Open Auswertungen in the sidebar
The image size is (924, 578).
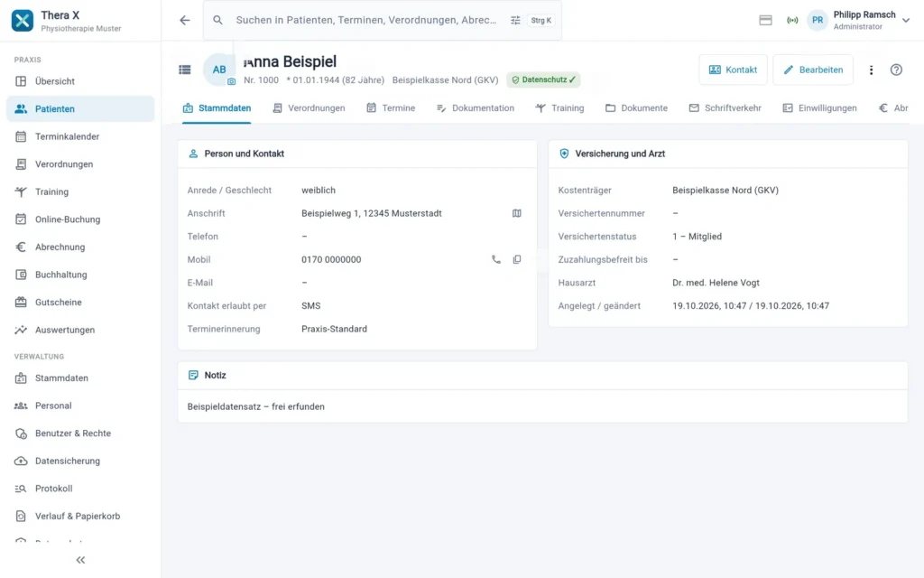pyautogui.click(x=80, y=331)
